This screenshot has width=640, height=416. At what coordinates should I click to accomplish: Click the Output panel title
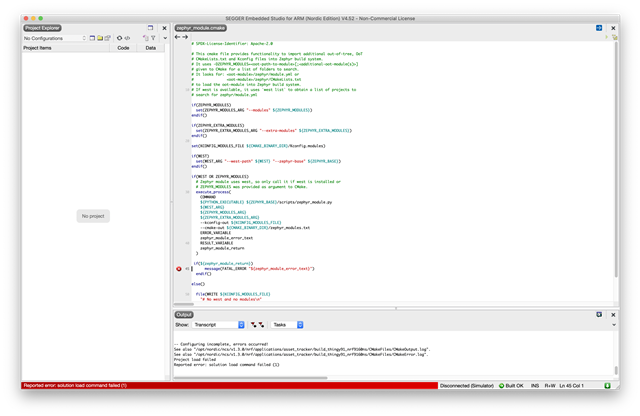pyautogui.click(x=184, y=315)
